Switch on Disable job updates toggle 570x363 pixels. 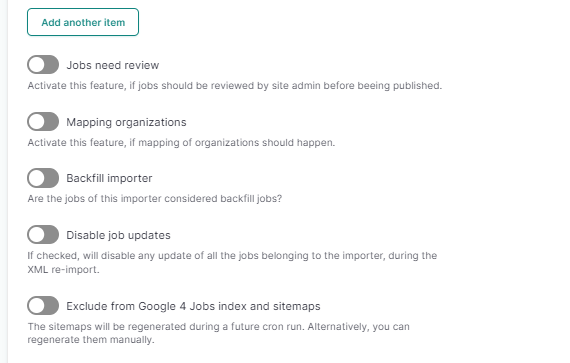click(x=43, y=234)
